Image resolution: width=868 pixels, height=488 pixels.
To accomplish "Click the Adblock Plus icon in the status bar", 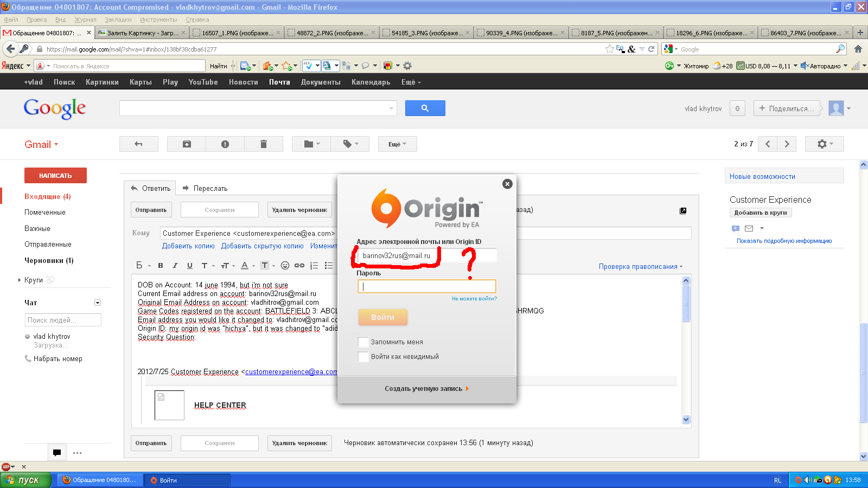I will 6,466.
